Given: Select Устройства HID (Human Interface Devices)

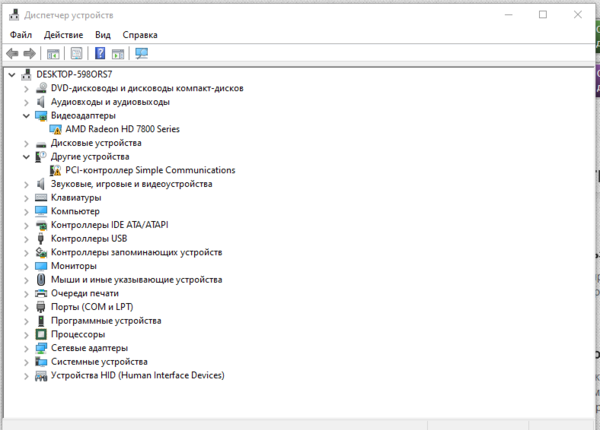Looking at the screenshot, I should point(138,375).
